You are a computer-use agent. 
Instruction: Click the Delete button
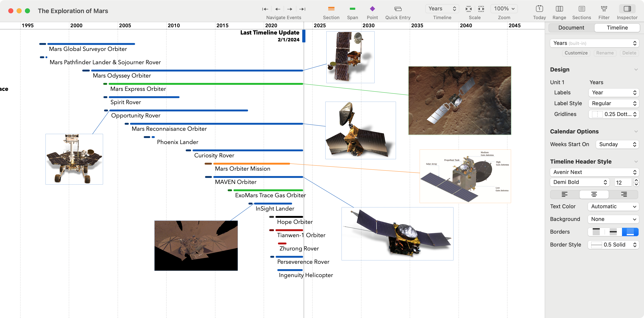coord(629,53)
